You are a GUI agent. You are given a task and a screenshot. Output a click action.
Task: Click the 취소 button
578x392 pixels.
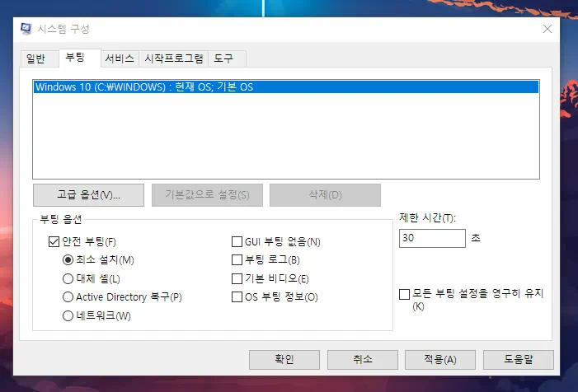(x=362, y=360)
